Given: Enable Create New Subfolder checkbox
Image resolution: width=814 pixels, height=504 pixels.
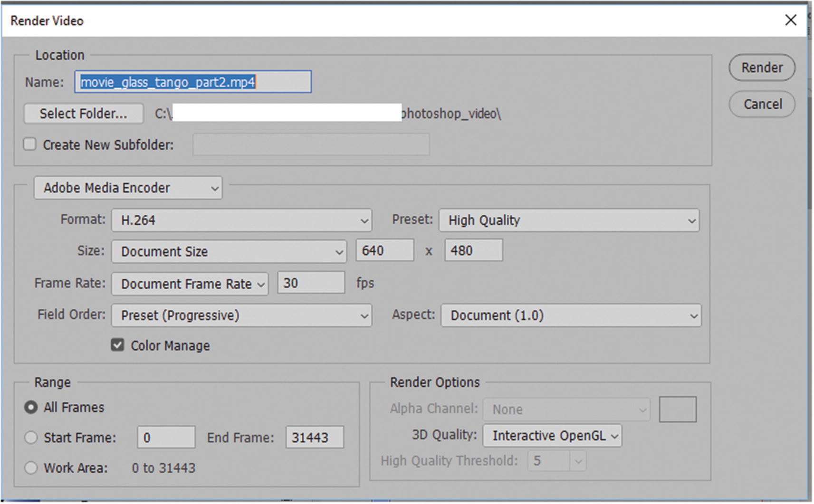Looking at the screenshot, I should [30, 144].
